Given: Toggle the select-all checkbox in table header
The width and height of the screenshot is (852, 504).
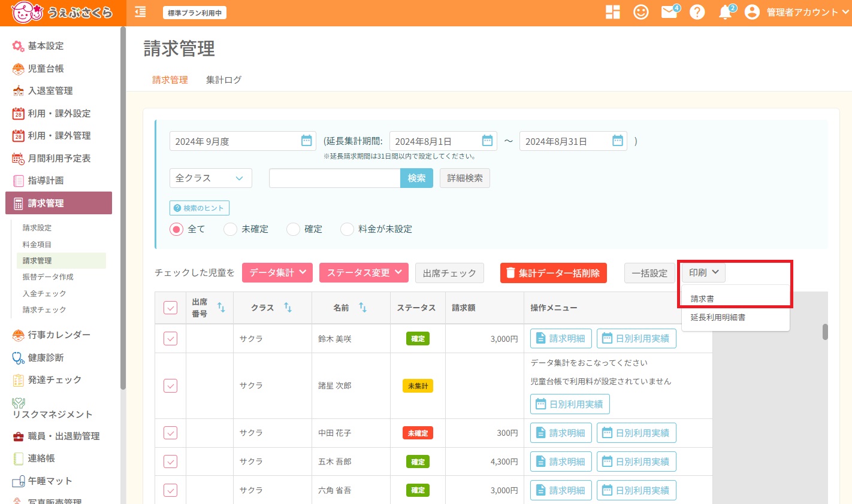Looking at the screenshot, I should point(170,308).
